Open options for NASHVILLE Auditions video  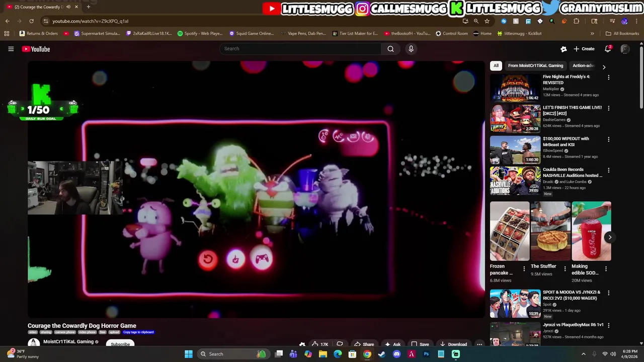pyautogui.click(x=608, y=170)
